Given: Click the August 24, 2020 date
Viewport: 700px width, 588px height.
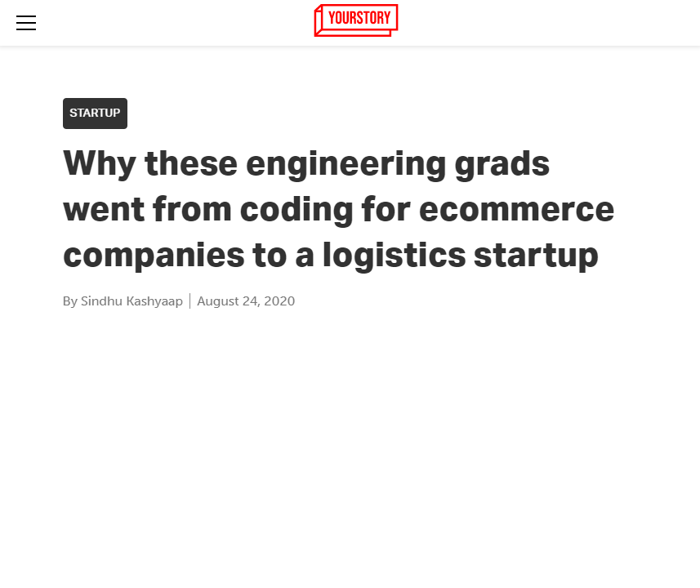Looking at the screenshot, I should [246, 301].
